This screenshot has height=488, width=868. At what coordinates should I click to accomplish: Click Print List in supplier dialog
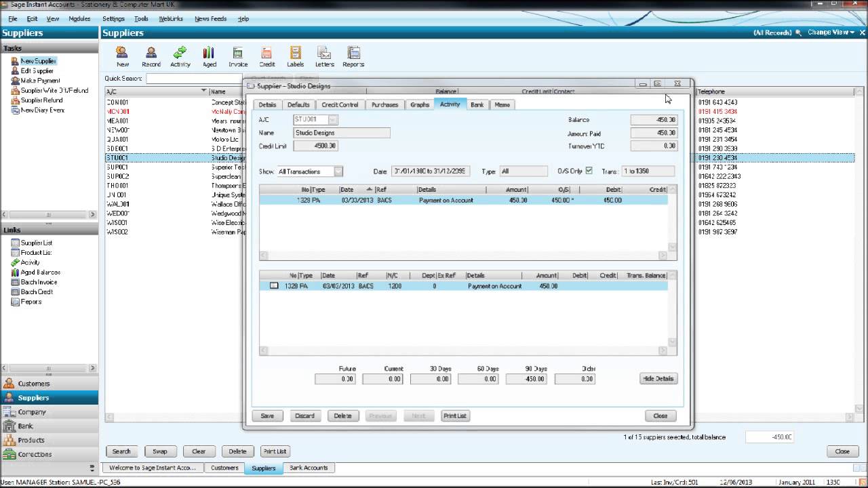454,415
